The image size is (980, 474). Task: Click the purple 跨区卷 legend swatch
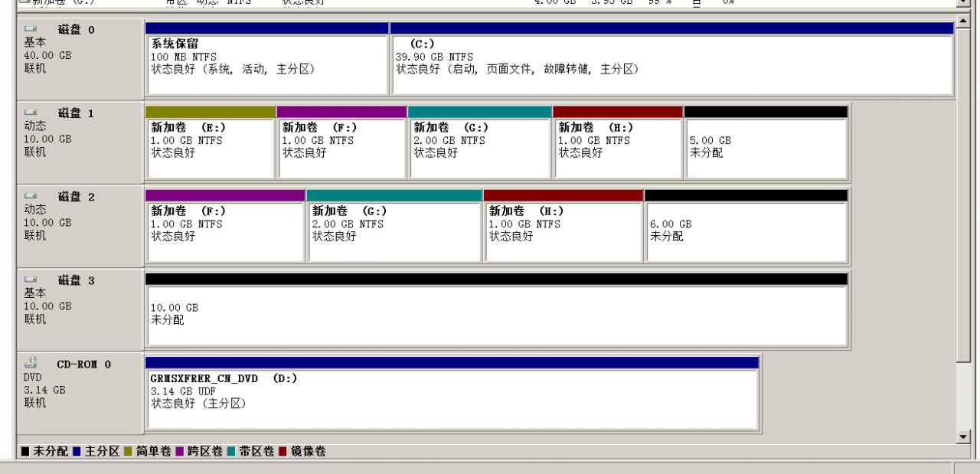tap(180, 452)
